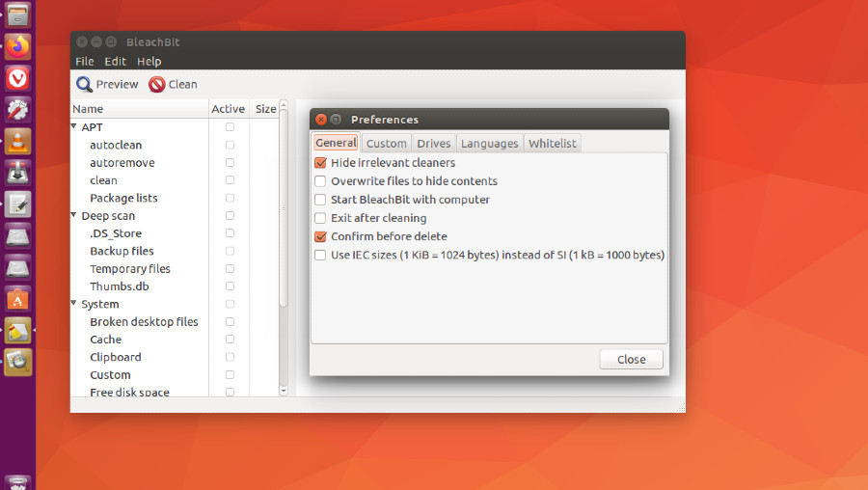Select the Clipboard row

(175, 357)
